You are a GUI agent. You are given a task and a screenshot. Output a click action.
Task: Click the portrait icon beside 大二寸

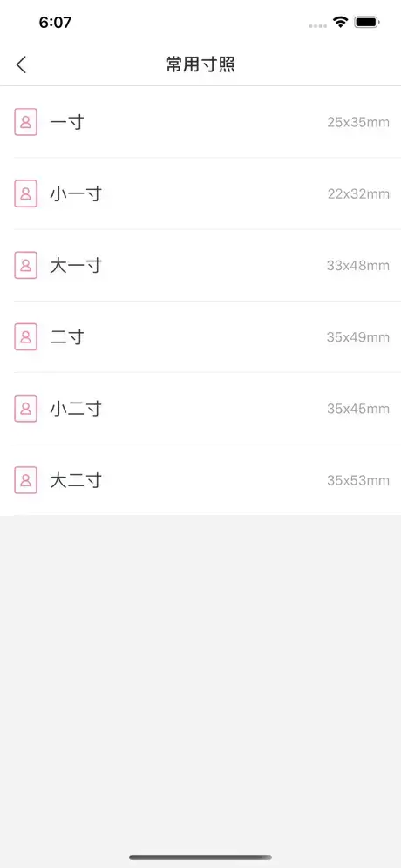click(x=25, y=480)
